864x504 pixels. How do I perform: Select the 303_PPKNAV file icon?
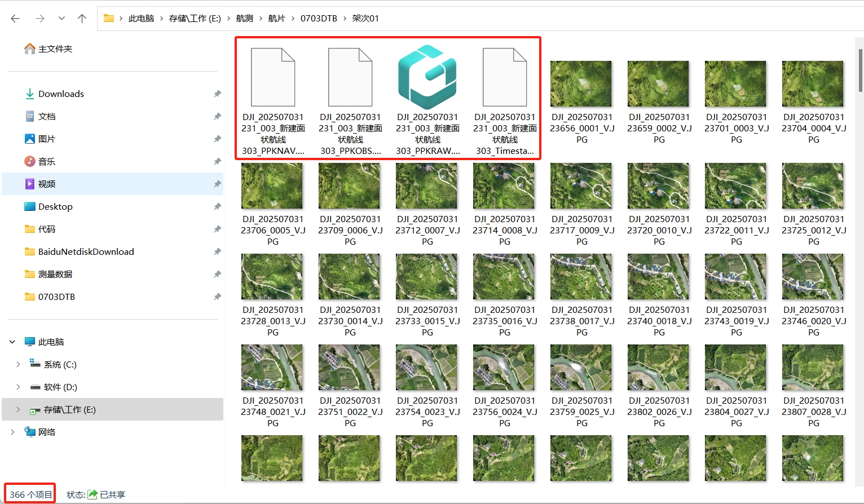[x=273, y=77]
